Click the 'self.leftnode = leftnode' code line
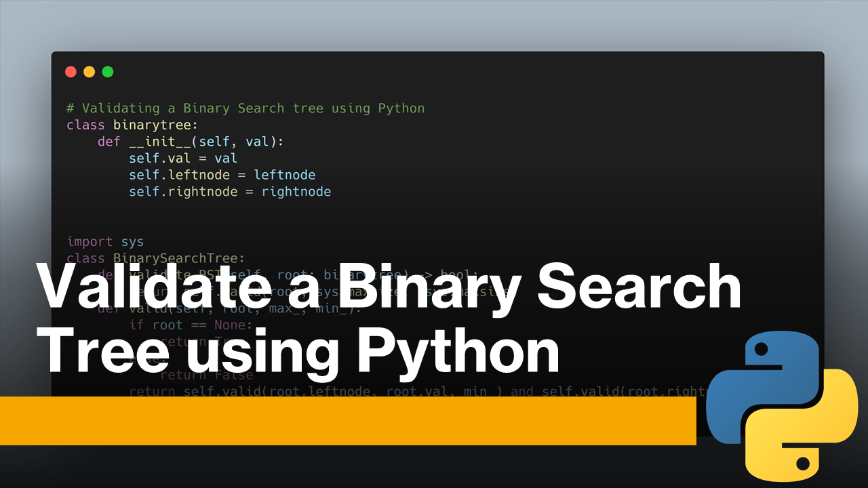The width and height of the screenshot is (868, 488). pos(222,175)
